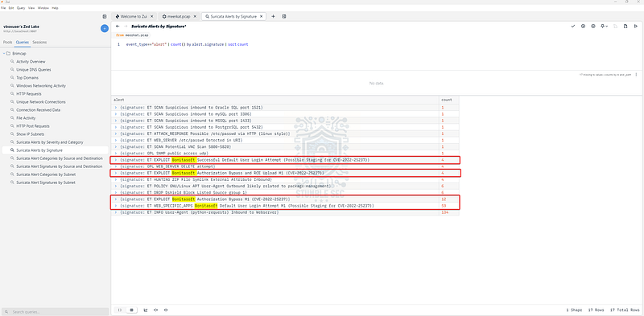Click the Search queries input field
The width and height of the screenshot is (644, 316).
(x=55, y=312)
